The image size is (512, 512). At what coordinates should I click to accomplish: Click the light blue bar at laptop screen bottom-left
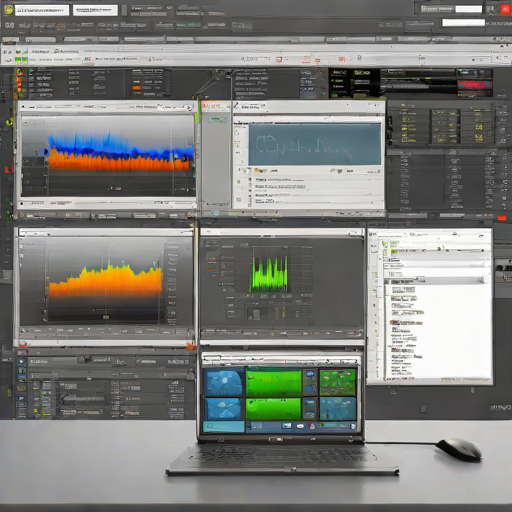click(x=223, y=426)
